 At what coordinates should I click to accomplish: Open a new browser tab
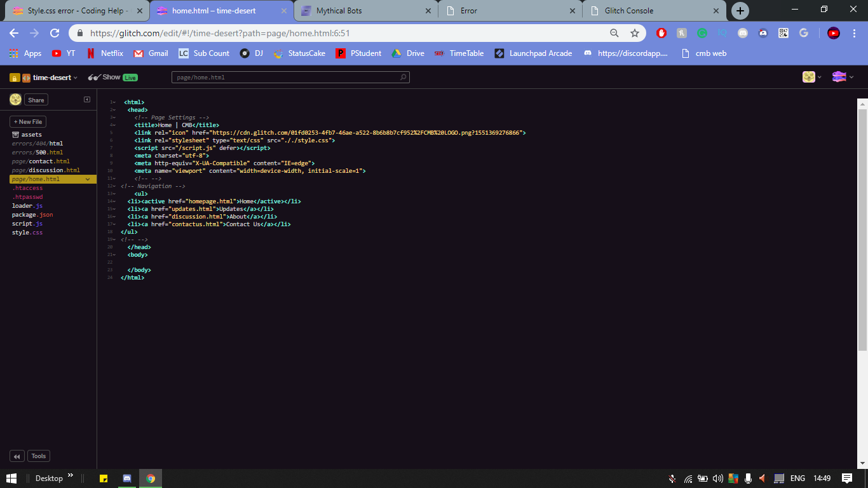740,11
